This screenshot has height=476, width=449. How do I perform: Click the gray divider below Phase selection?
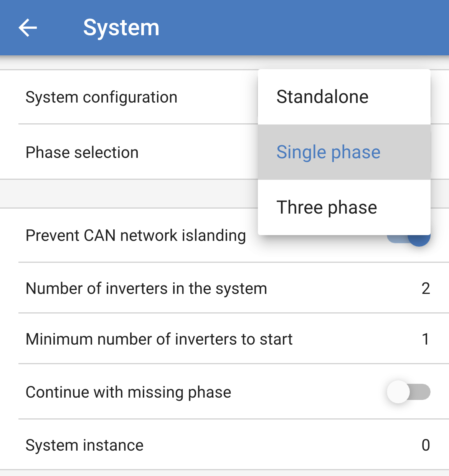[x=127, y=194]
